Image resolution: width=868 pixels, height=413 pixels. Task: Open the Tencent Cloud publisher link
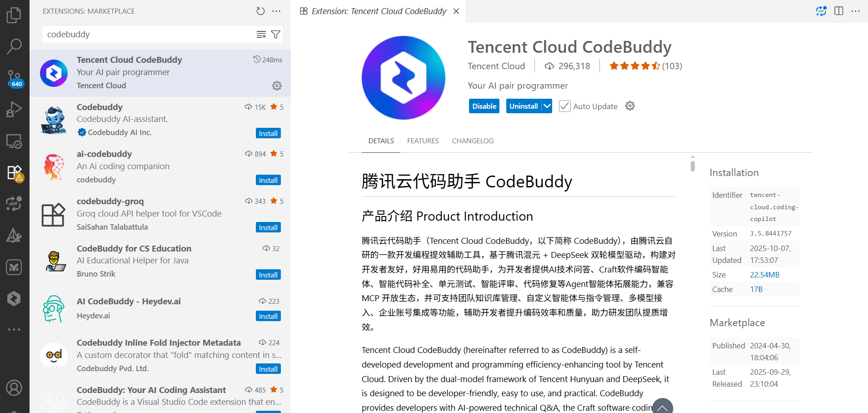(496, 66)
